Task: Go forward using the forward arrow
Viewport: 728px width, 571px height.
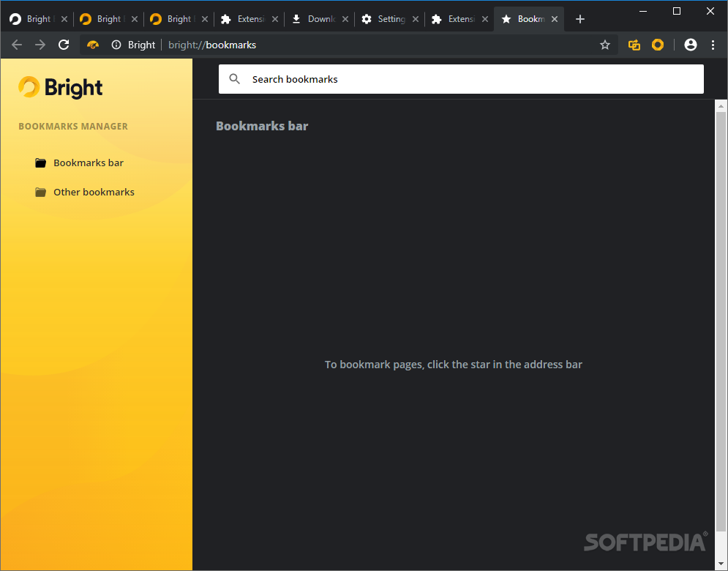Action: [40, 45]
